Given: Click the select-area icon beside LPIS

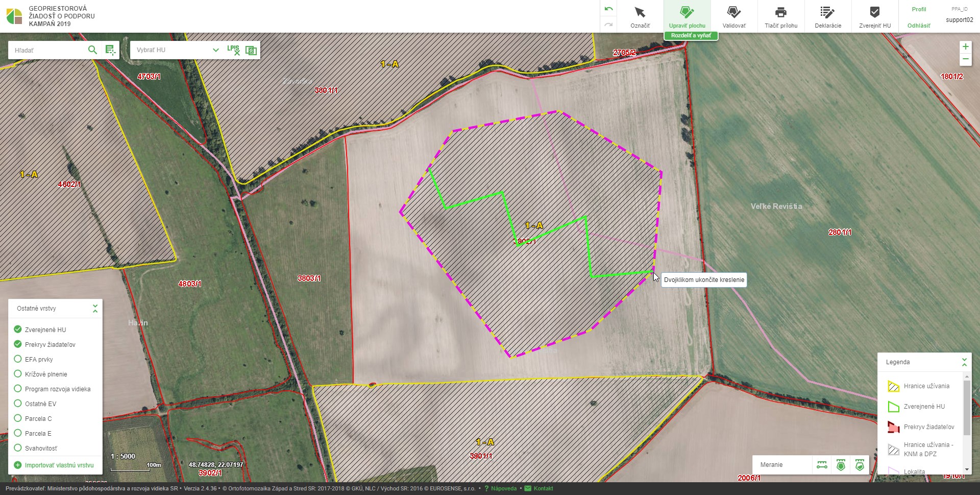Looking at the screenshot, I should pyautogui.click(x=251, y=50).
